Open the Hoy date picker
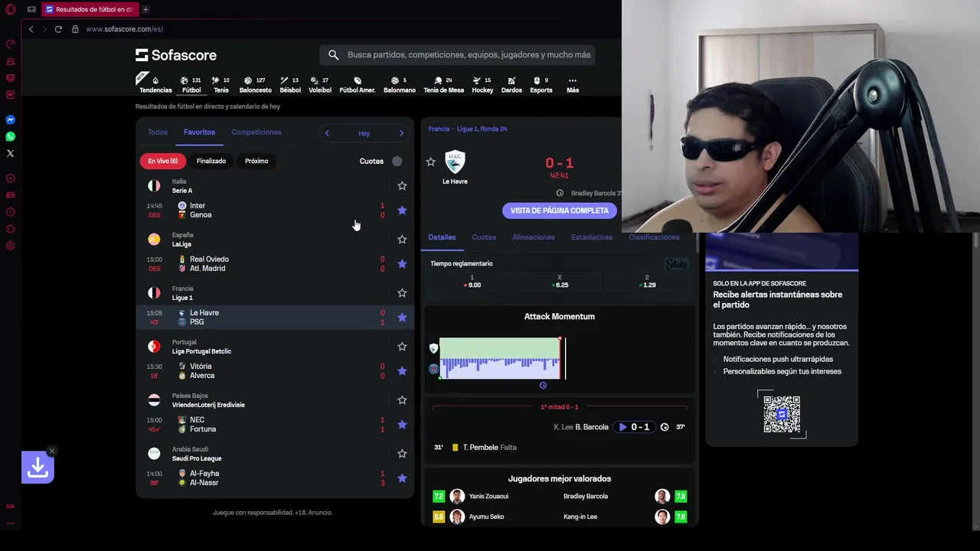This screenshot has height=551, width=980. click(x=364, y=133)
